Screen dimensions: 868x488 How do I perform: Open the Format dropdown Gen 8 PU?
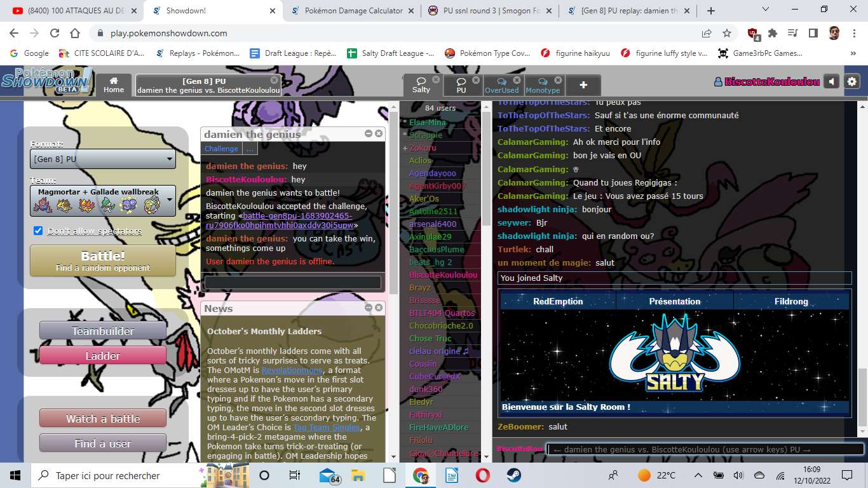tap(103, 159)
